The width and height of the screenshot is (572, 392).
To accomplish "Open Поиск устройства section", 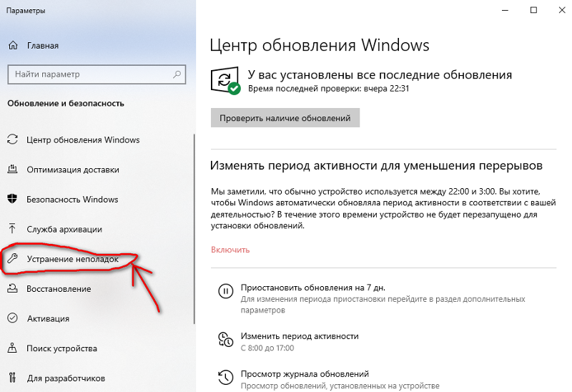I will point(61,348).
